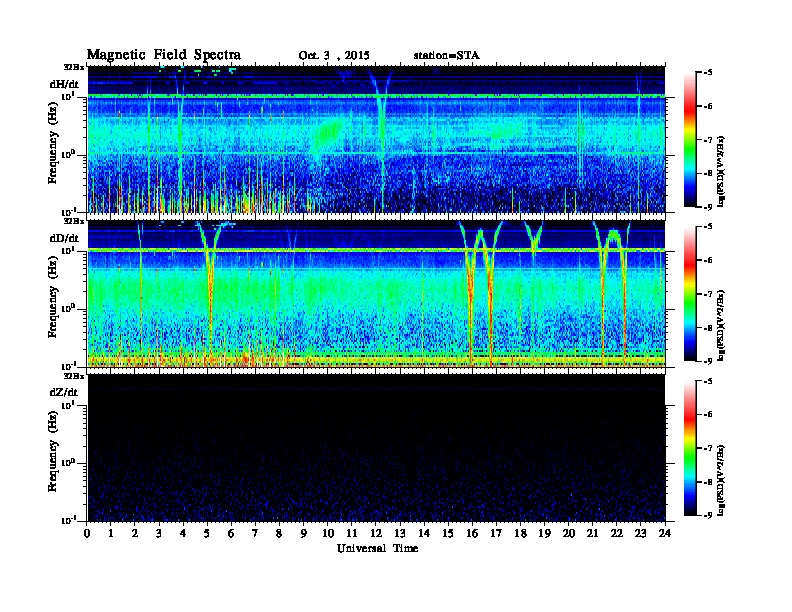Click hour "20" on Universal Time axis
Viewport: 792px width, 612px height.
pyautogui.click(x=568, y=534)
